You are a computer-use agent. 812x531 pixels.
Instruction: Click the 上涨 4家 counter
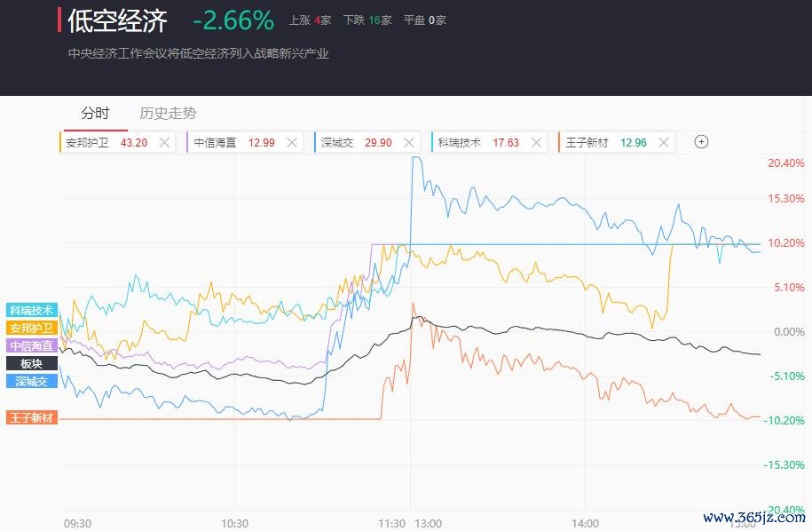coord(310,20)
